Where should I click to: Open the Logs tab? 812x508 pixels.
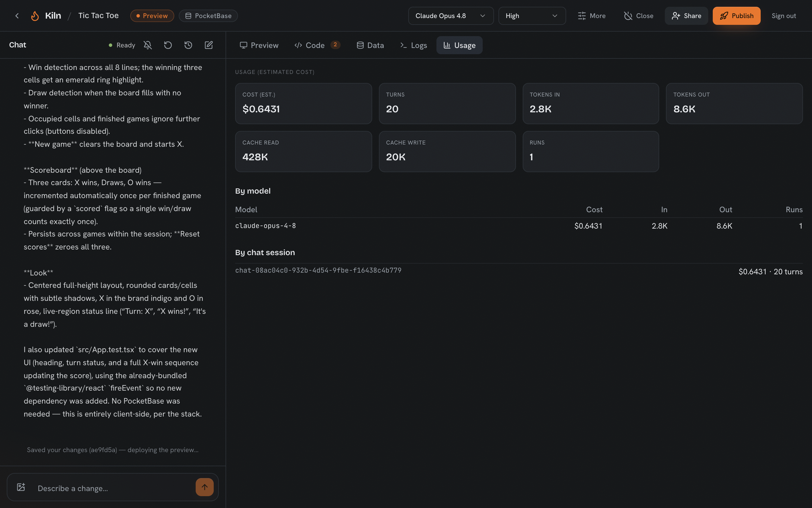pos(413,45)
